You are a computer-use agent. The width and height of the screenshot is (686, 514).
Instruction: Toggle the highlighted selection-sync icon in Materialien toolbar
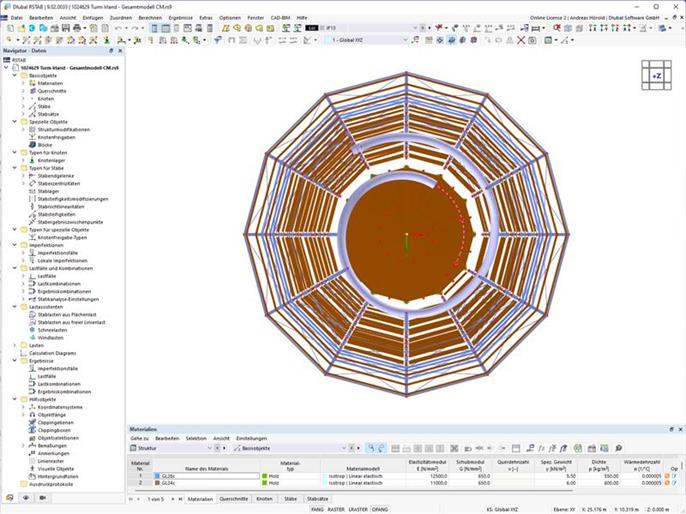point(371,448)
